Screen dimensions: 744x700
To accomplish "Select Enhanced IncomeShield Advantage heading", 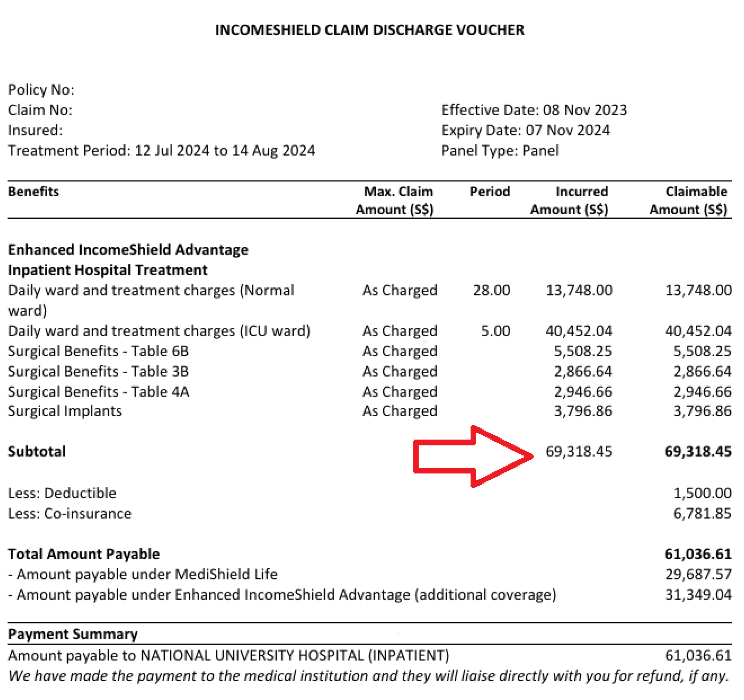I will point(128,250).
